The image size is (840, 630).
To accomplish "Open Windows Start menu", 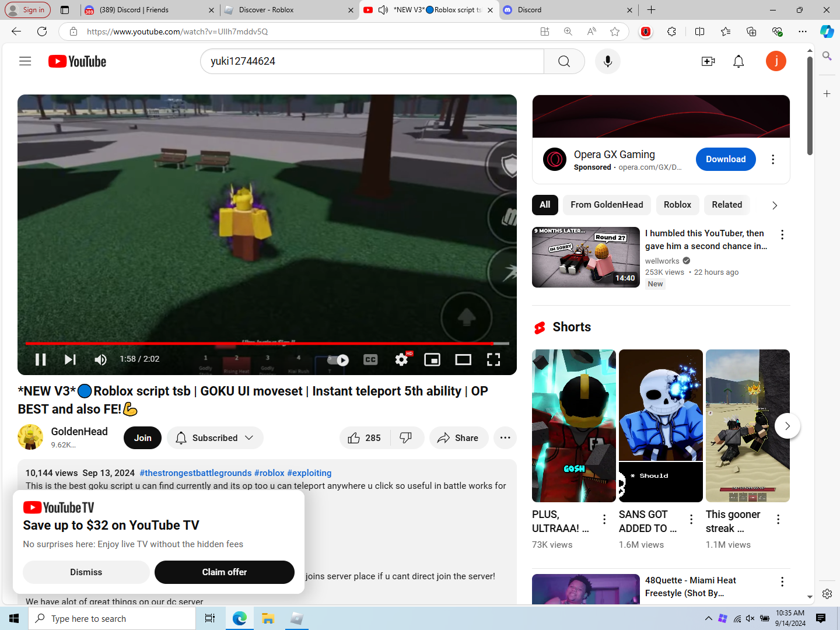I will tap(14, 618).
